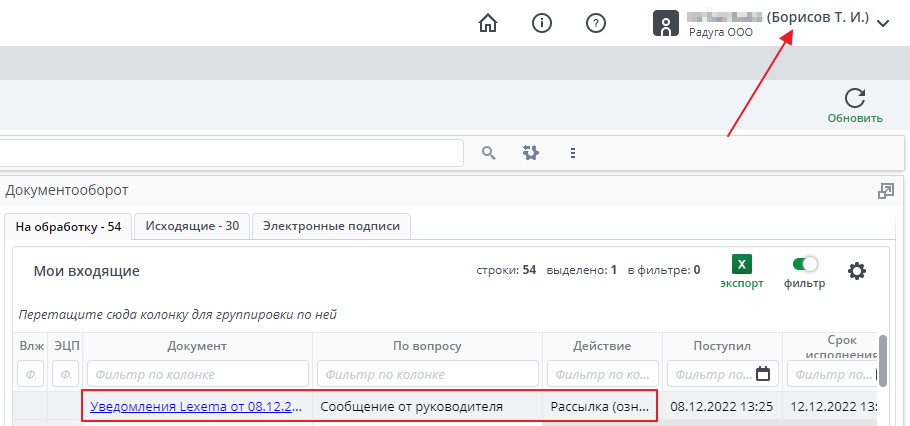Toggle the фильтр switch
The height and width of the screenshot is (426, 910).
[805, 265]
